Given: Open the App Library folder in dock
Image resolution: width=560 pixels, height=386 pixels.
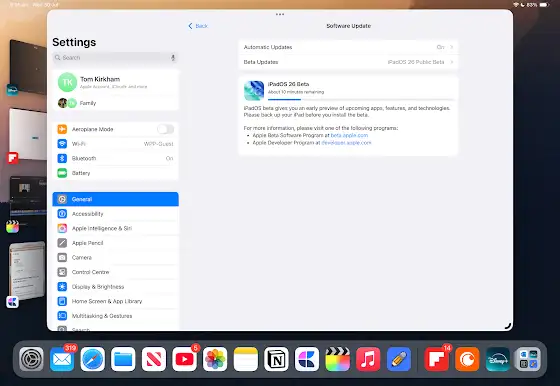Looking at the screenshot, I should [528, 359].
